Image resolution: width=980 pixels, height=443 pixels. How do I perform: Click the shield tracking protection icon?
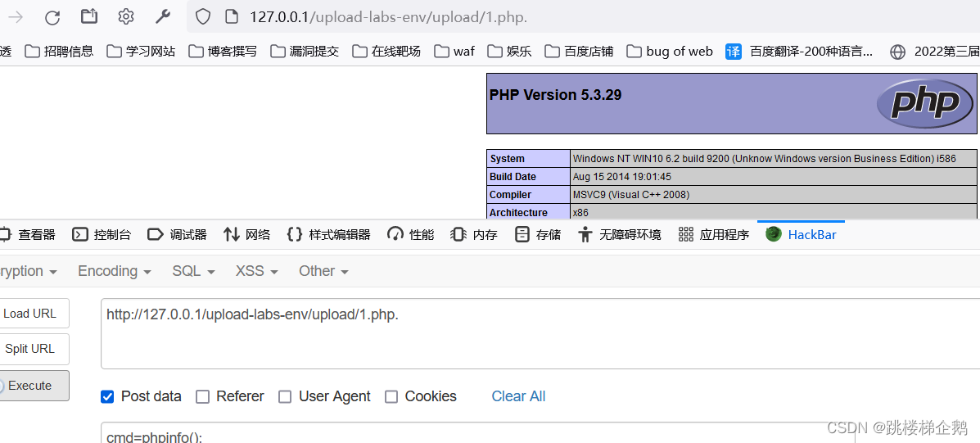click(203, 17)
